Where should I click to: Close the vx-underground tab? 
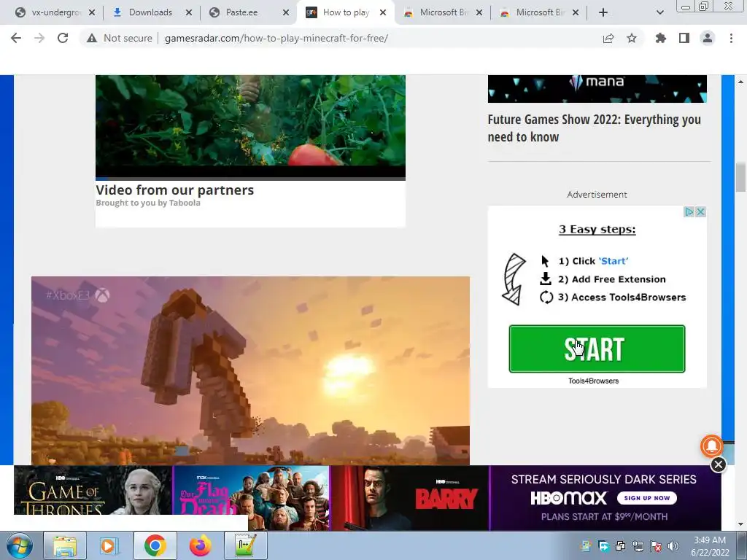[92, 12]
